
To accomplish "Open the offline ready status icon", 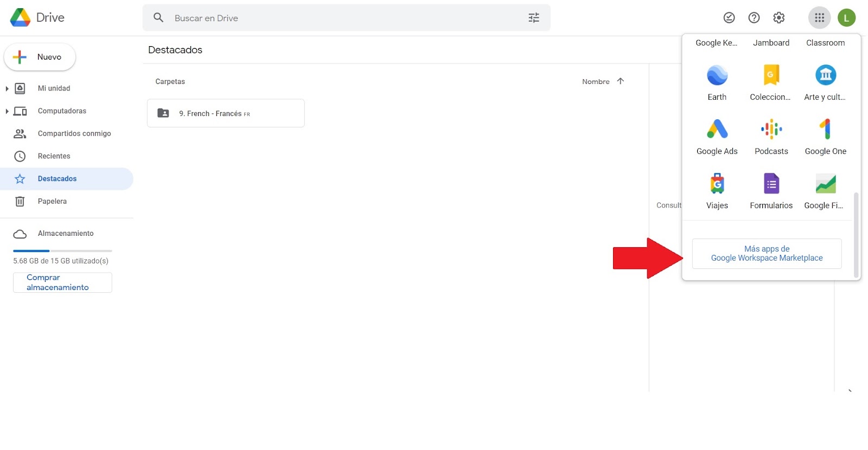I will [729, 18].
